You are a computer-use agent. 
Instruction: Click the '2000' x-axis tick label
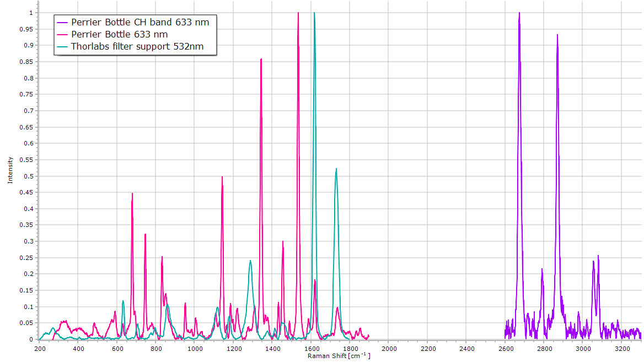tap(389, 349)
